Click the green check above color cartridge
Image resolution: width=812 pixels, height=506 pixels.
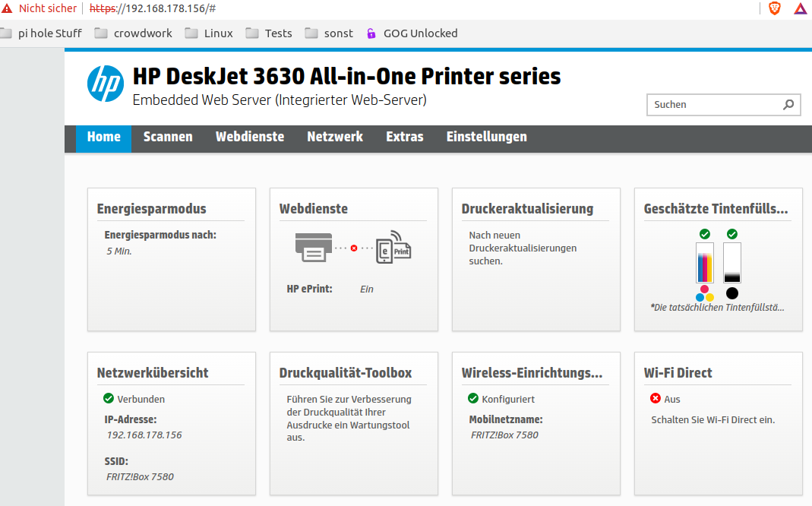coord(705,234)
